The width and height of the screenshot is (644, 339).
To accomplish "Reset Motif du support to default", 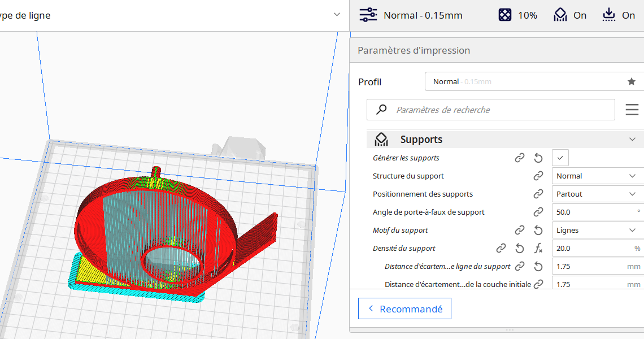I will (538, 230).
